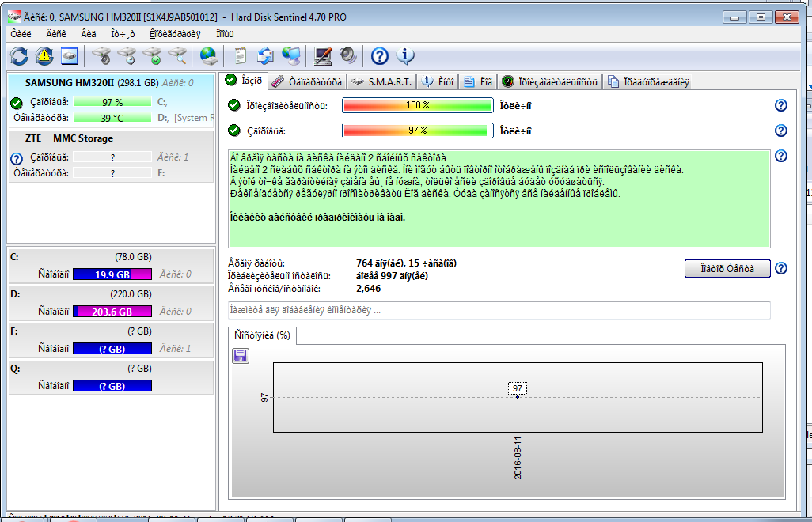Click the 203.6 GB free space bar

coord(112,312)
